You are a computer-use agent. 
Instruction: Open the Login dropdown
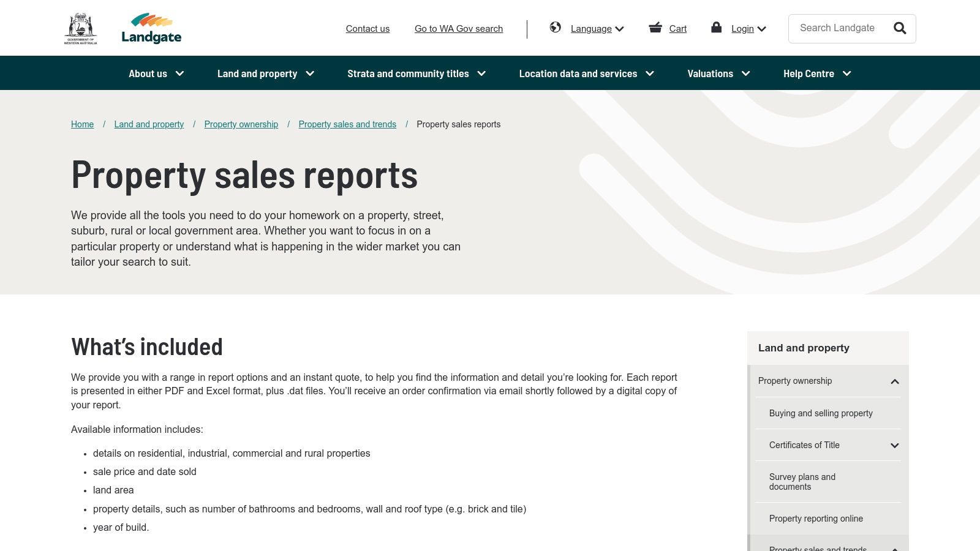[747, 28]
